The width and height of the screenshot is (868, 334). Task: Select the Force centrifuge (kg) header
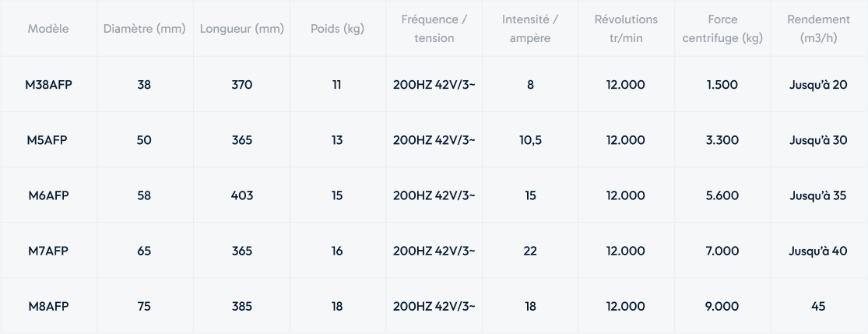click(x=722, y=29)
